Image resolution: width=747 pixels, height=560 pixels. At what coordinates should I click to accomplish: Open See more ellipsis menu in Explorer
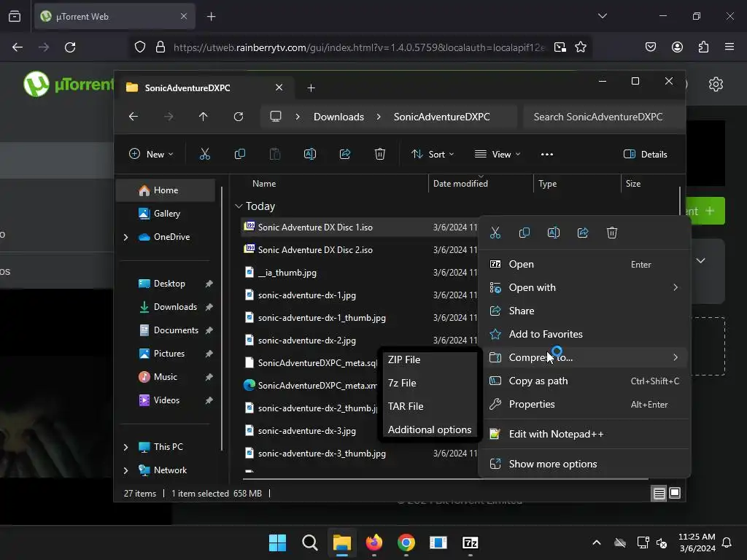tap(547, 155)
